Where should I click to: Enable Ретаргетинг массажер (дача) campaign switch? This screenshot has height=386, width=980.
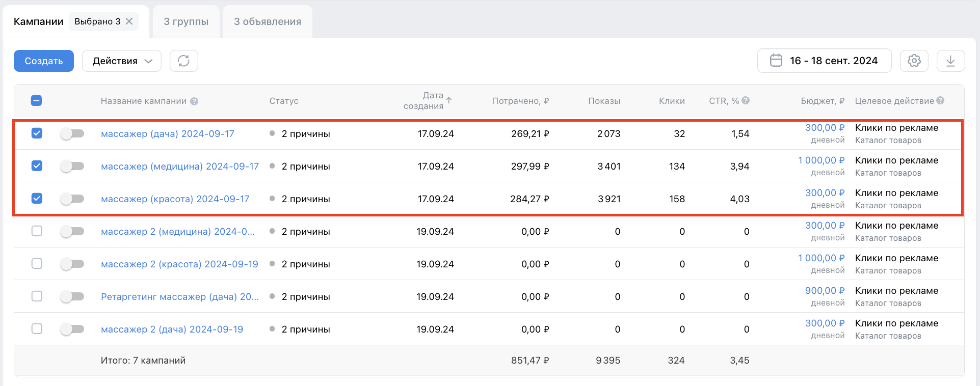(x=72, y=297)
